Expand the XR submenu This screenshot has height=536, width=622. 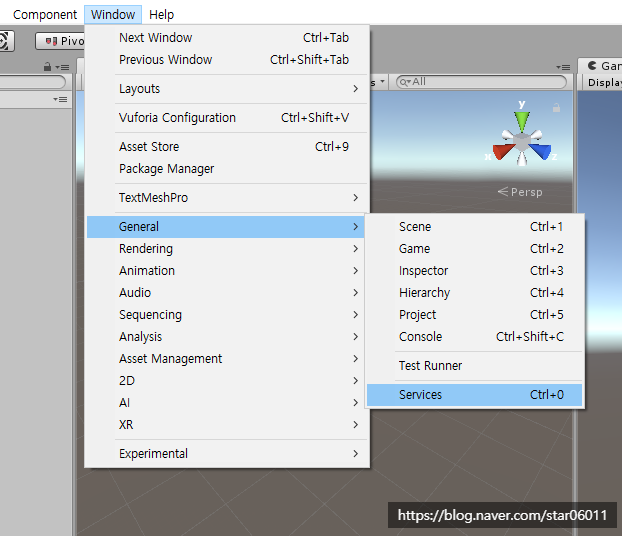[x=228, y=425]
